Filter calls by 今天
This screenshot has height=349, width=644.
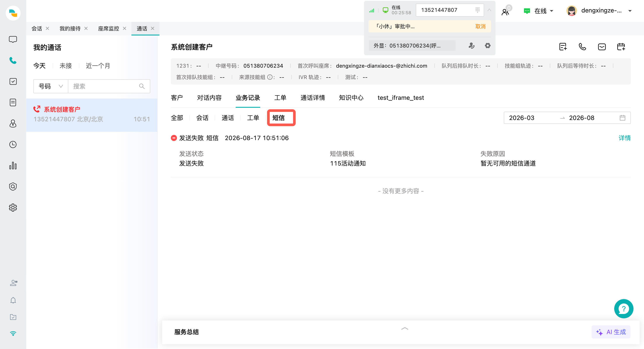pos(39,66)
